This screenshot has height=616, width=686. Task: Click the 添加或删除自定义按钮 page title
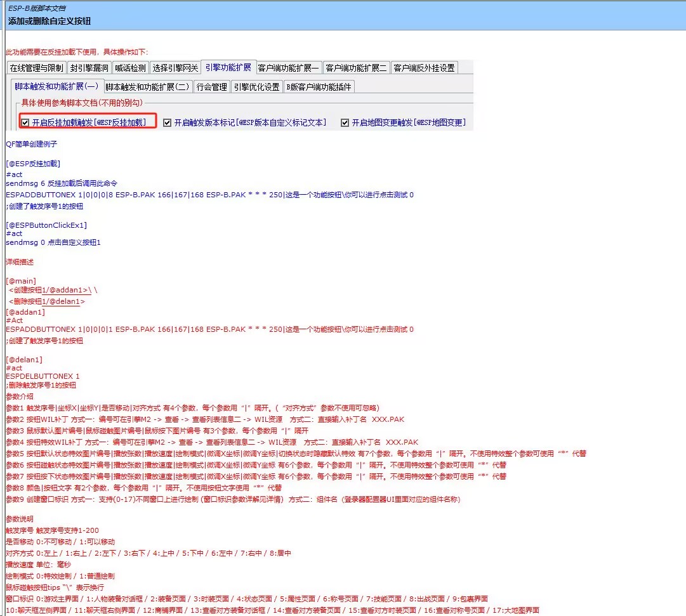(49, 21)
